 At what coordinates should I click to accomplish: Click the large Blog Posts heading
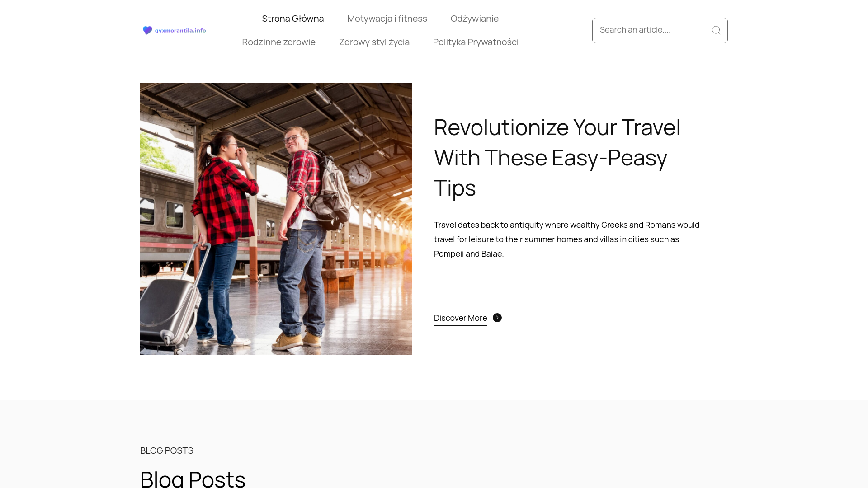193,478
